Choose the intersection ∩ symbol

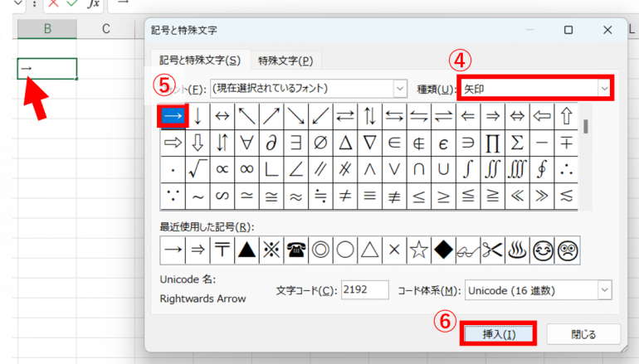[x=418, y=169]
